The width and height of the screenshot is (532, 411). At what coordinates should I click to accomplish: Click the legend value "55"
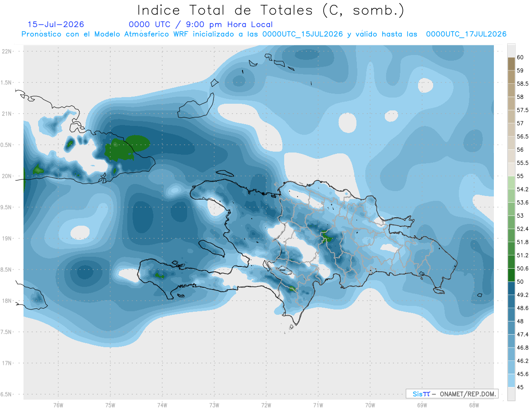point(520,176)
